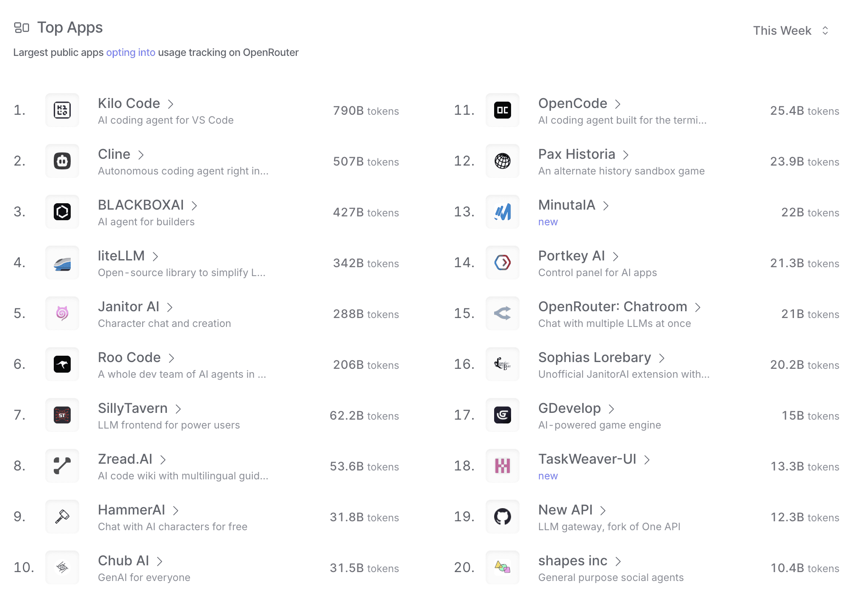
Task: Click the BLACKBOXAI app icon
Action: [62, 212]
